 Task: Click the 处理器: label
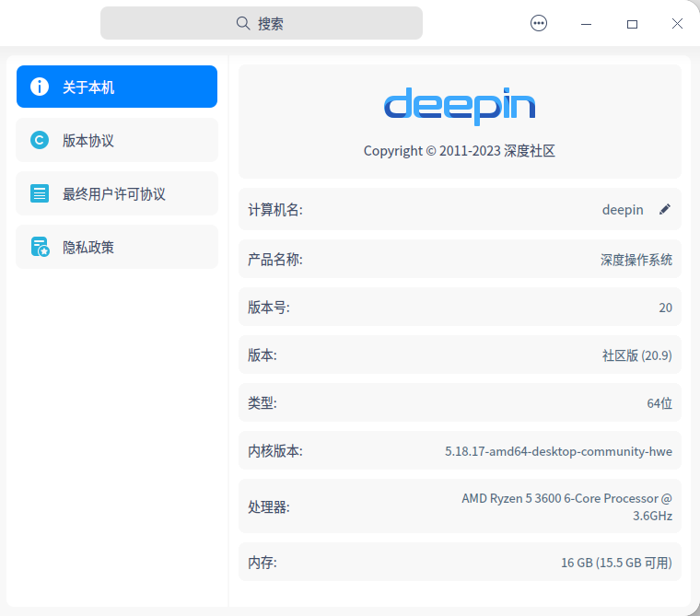pyautogui.click(x=269, y=506)
